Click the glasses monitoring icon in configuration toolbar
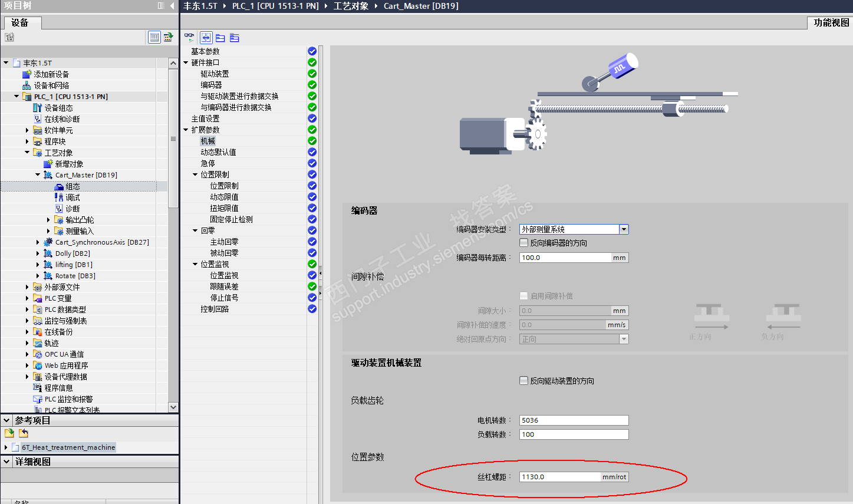The image size is (853, 504). pyautogui.click(x=189, y=37)
